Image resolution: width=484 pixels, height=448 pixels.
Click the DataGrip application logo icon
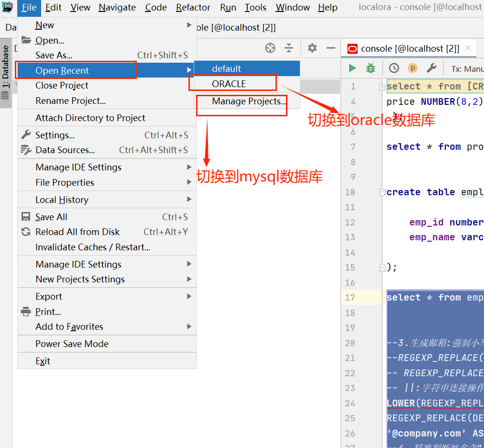click(7, 7)
